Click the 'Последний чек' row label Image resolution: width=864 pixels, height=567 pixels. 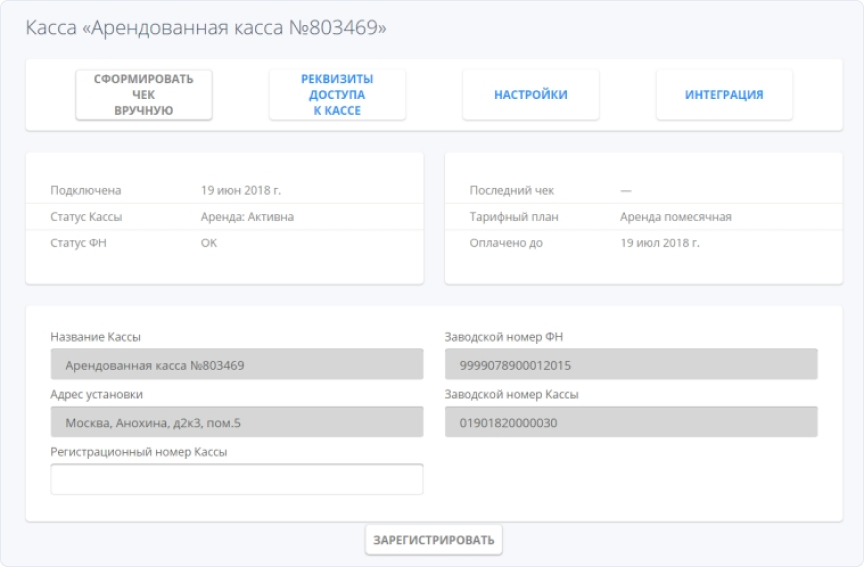click(x=510, y=190)
